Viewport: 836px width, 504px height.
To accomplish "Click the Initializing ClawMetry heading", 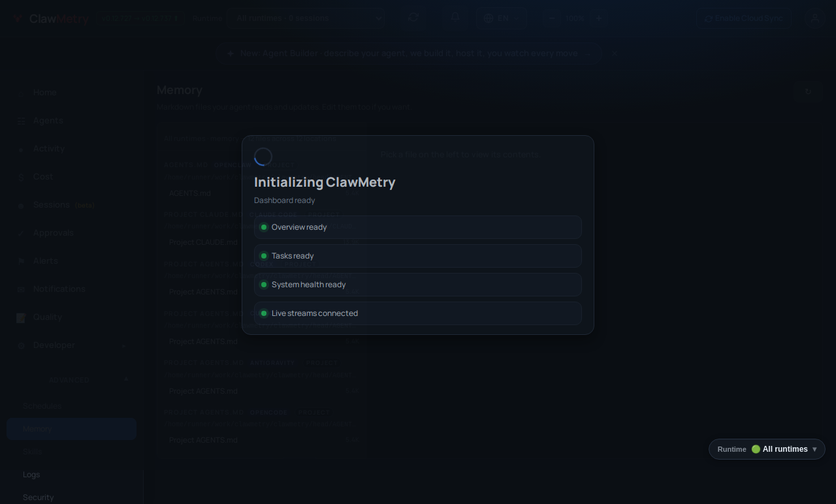I will 325,182.
